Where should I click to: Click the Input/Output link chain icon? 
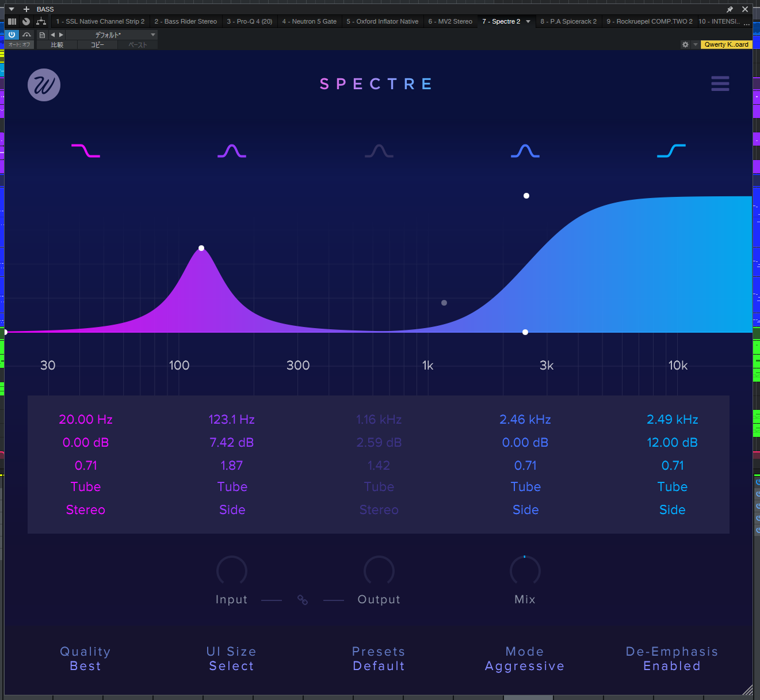pyautogui.click(x=303, y=600)
